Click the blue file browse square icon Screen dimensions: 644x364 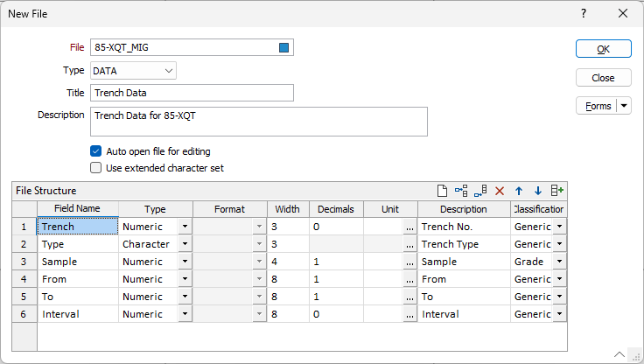(283, 47)
